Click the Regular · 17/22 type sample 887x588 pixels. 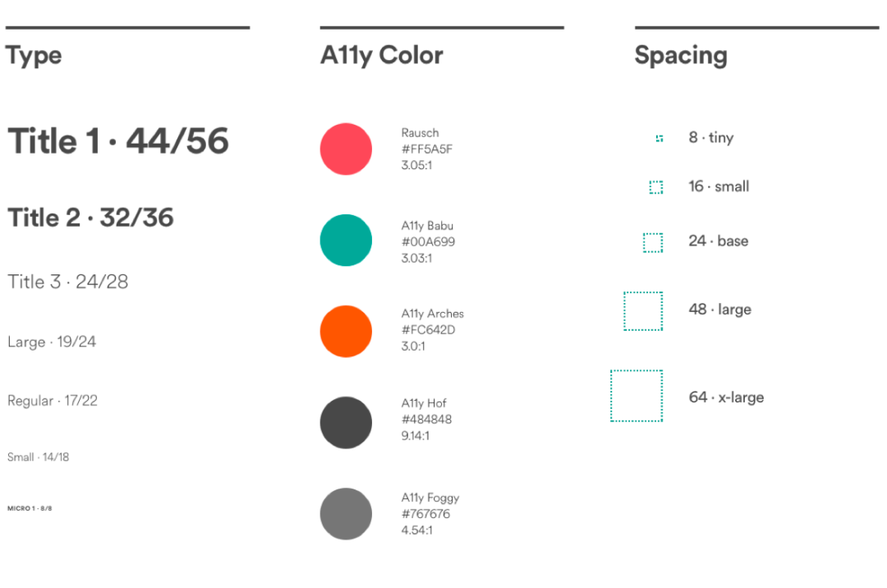tap(52, 401)
